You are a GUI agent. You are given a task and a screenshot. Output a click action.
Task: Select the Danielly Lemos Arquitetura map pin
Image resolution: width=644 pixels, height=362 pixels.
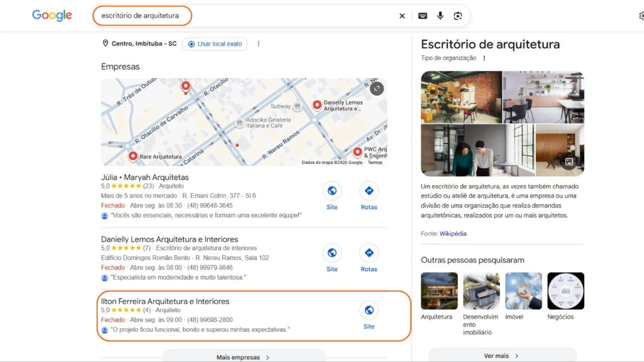pyautogui.click(x=317, y=105)
